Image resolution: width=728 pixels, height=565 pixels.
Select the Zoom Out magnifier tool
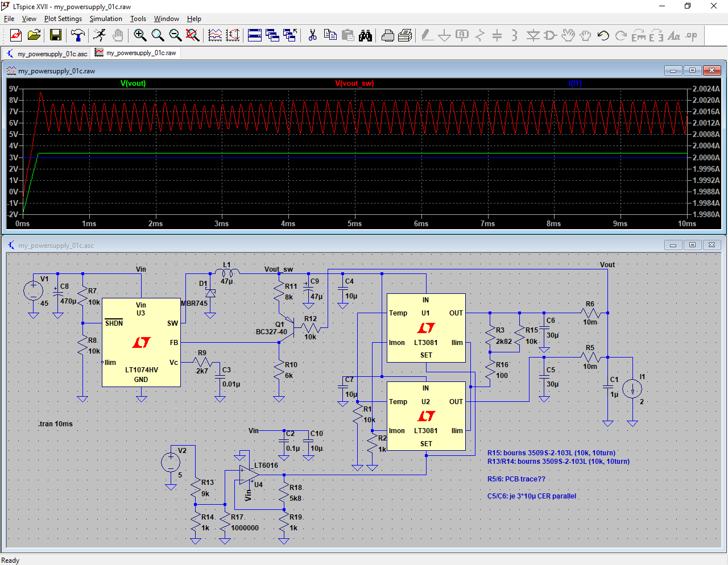175,35
